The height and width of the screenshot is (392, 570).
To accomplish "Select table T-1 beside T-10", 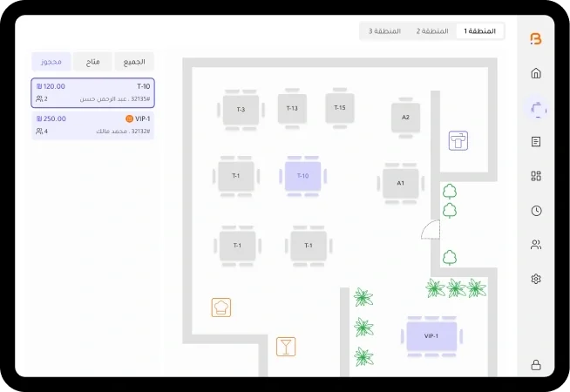I will pyautogui.click(x=236, y=176).
